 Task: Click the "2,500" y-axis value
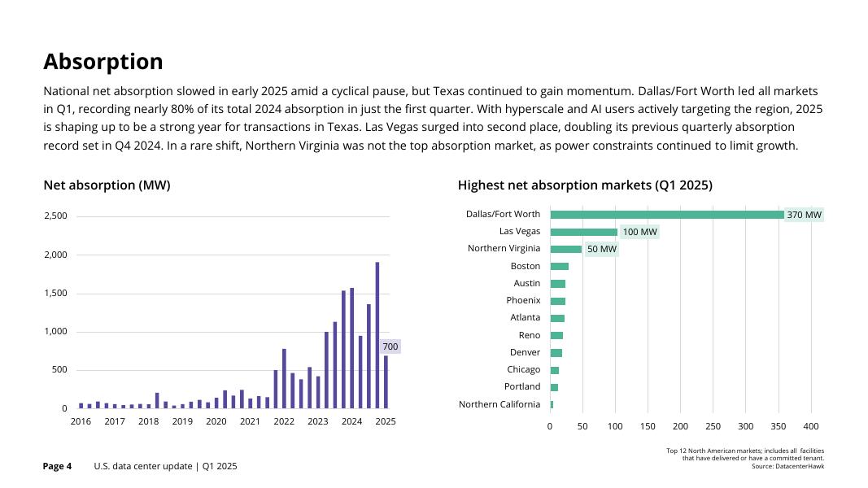(x=56, y=216)
